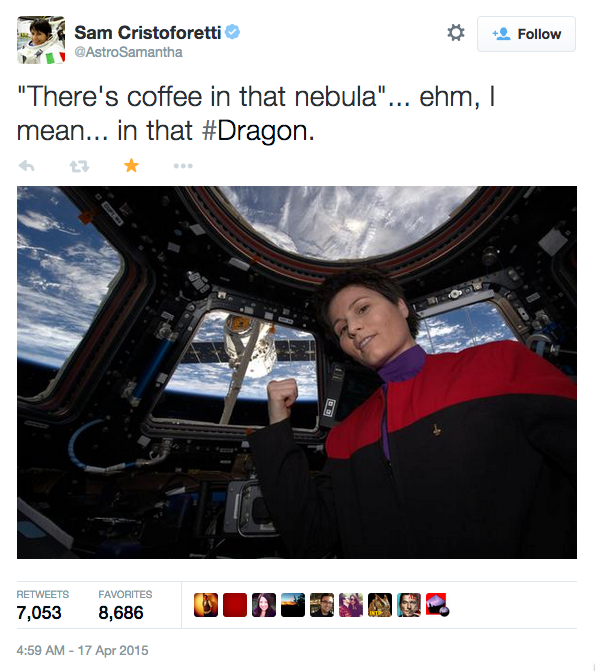Open the 4:59 AM - 17 Apr 2015 timestamp
This screenshot has height=671, width=595.
82,650
